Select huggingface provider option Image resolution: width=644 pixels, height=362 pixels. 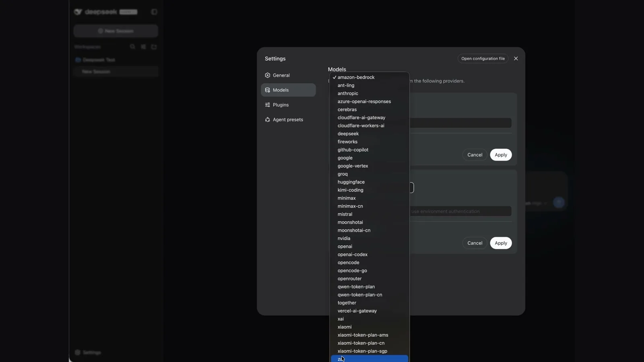369,182
